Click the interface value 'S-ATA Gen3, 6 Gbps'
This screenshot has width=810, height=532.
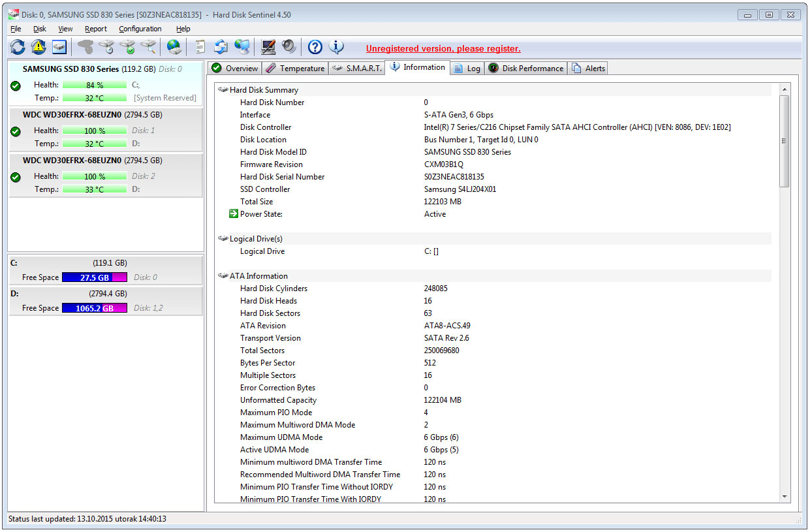pyautogui.click(x=459, y=115)
